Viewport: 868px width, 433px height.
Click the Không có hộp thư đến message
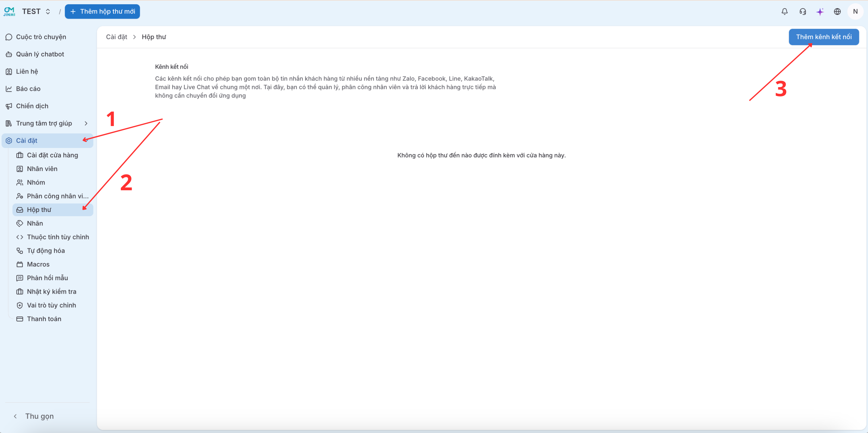point(481,156)
